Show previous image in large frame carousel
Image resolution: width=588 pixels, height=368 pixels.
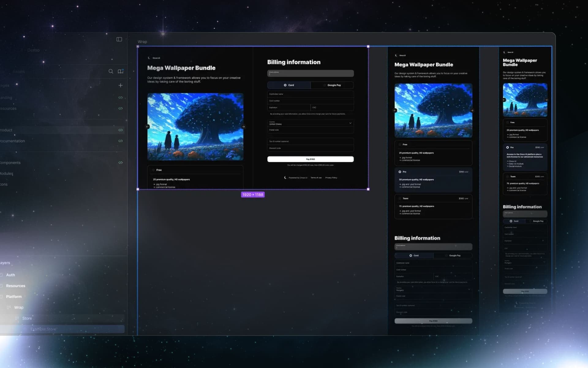(x=148, y=126)
